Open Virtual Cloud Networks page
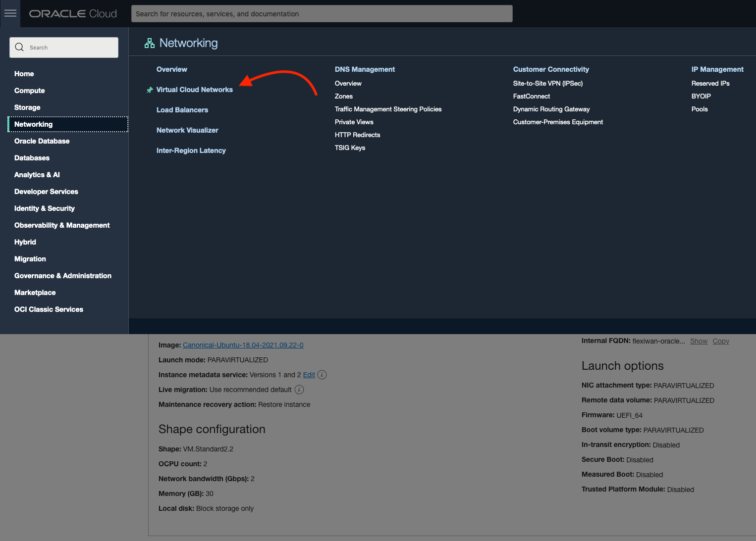 coord(195,90)
